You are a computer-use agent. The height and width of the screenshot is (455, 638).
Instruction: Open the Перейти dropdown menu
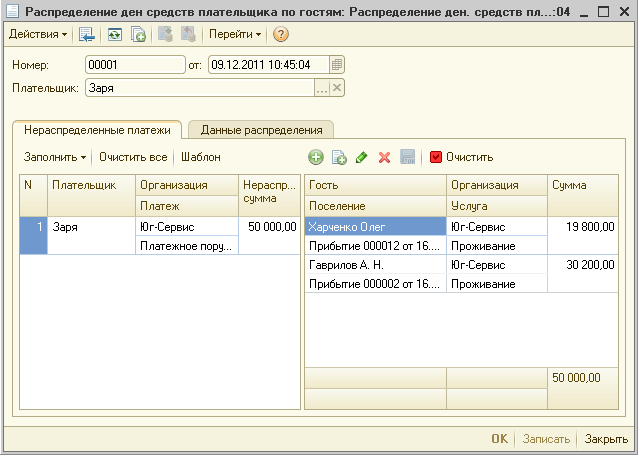pyautogui.click(x=235, y=34)
